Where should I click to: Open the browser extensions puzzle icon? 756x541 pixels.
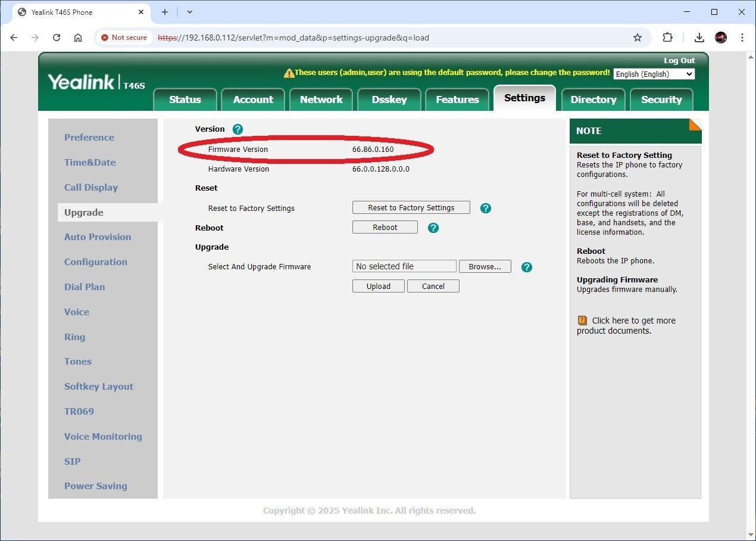[x=668, y=38]
